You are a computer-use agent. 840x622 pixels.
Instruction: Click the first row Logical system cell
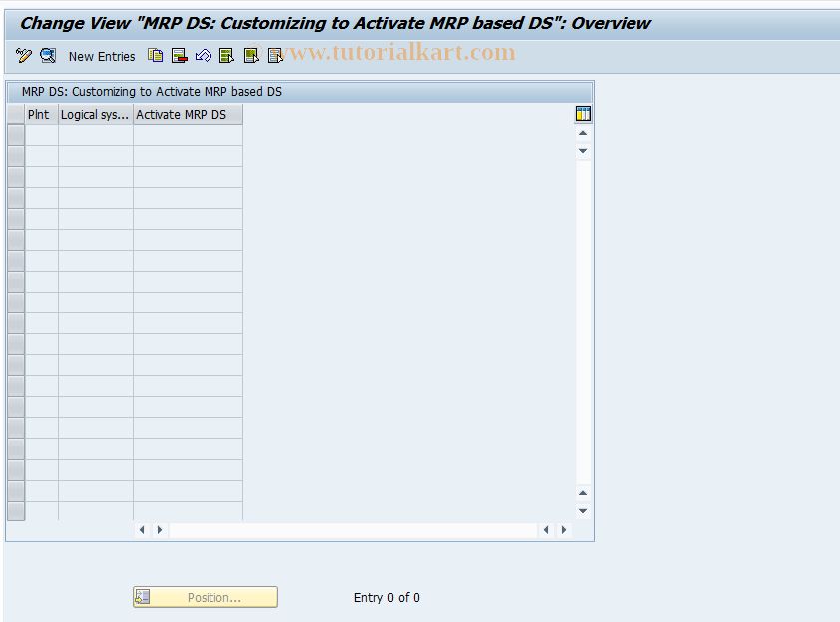point(96,135)
